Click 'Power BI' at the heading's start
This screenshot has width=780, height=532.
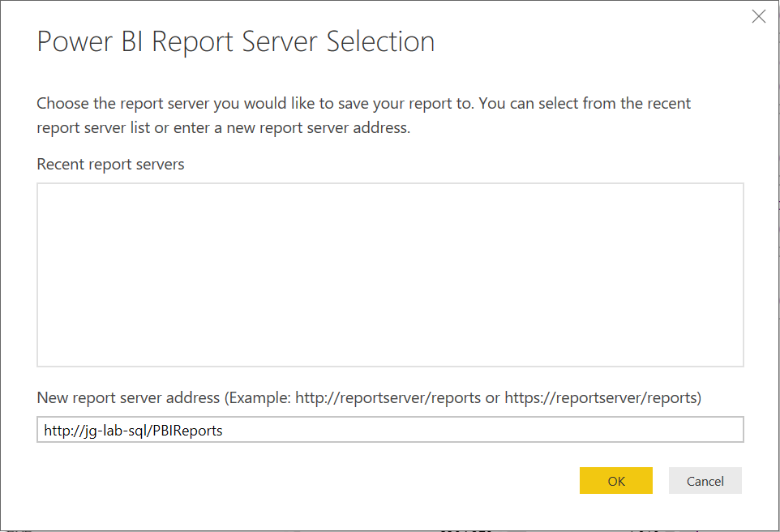coord(91,41)
